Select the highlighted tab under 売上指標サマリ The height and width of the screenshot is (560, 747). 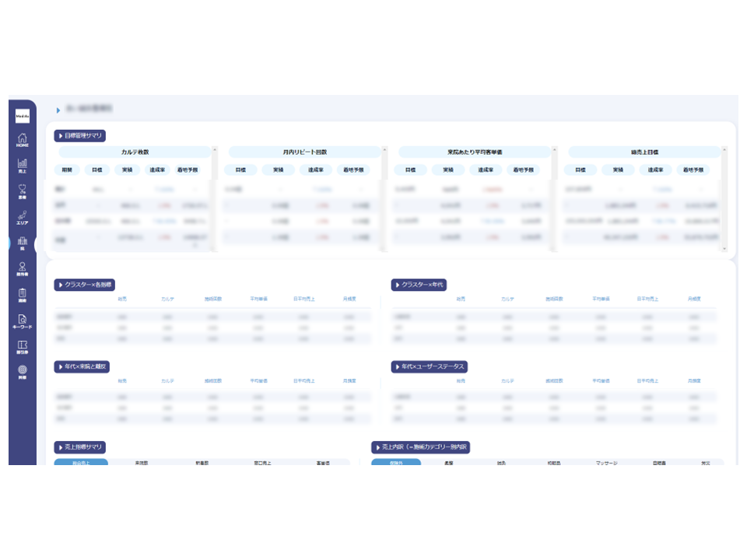[81, 463]
